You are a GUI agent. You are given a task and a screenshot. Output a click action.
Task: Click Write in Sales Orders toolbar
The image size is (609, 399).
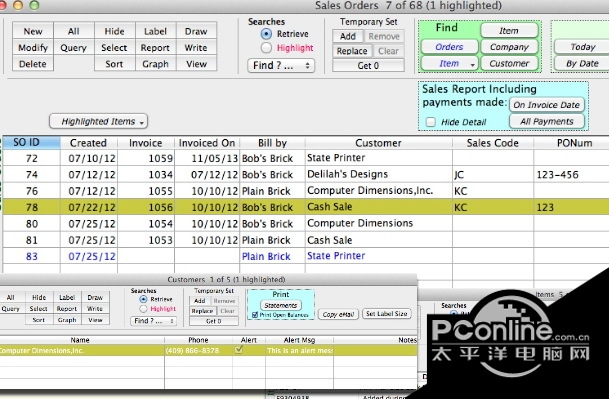click(x=196, y=47)
